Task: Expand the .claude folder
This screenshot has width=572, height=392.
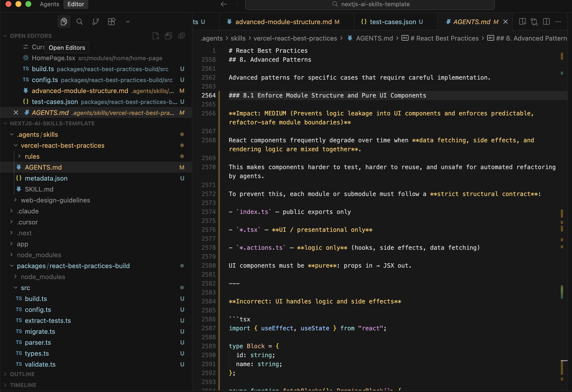Action: point(11,211)
